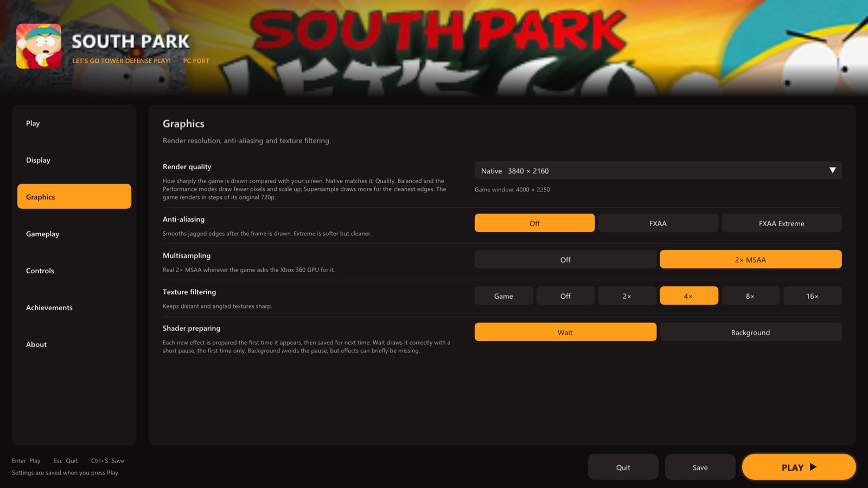Screen dimensions: 868x488
Task: Click the 'Anti-aliasing' setting label
Action: click(183, 219)
